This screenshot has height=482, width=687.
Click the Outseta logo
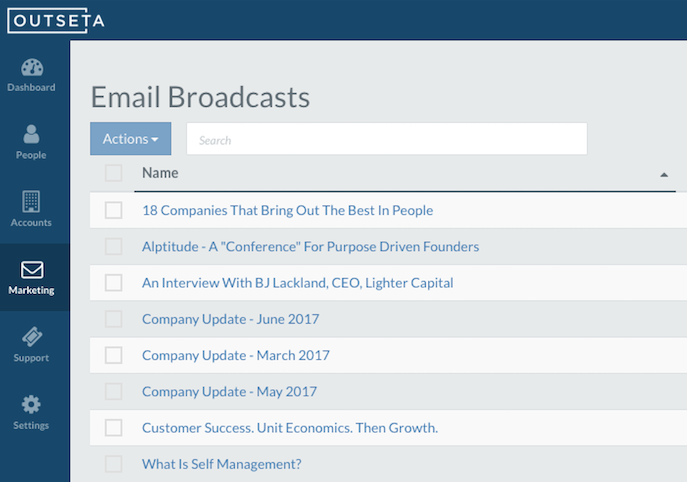pyautogui.click(x=56, y=21)
